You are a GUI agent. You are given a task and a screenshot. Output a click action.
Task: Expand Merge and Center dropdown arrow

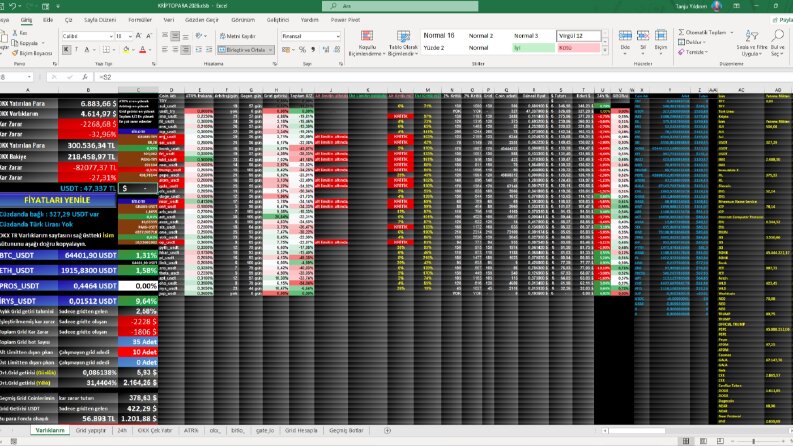click(271, 50)
